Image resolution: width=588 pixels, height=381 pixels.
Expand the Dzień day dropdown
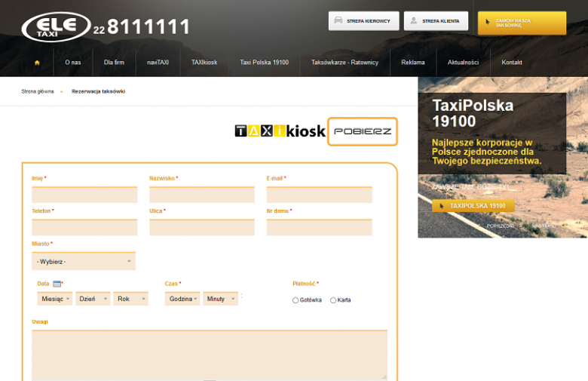tap(93, 299)
